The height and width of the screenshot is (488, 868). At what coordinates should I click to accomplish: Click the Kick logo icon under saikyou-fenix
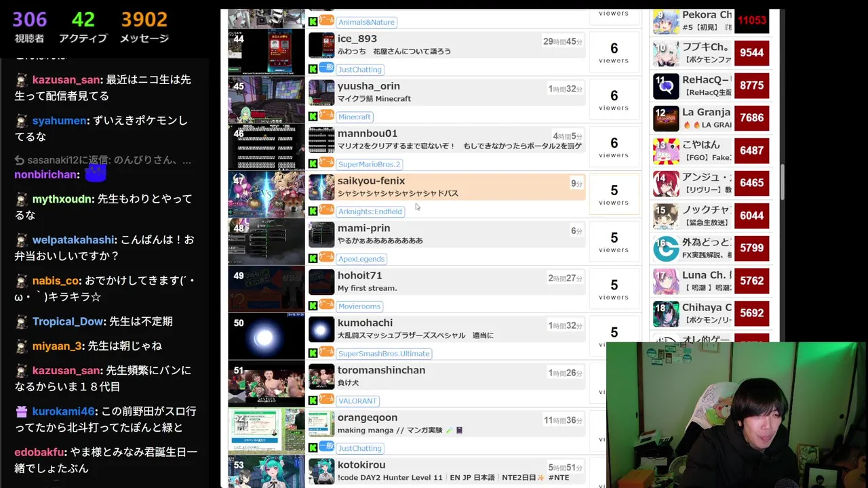point(313,211)
